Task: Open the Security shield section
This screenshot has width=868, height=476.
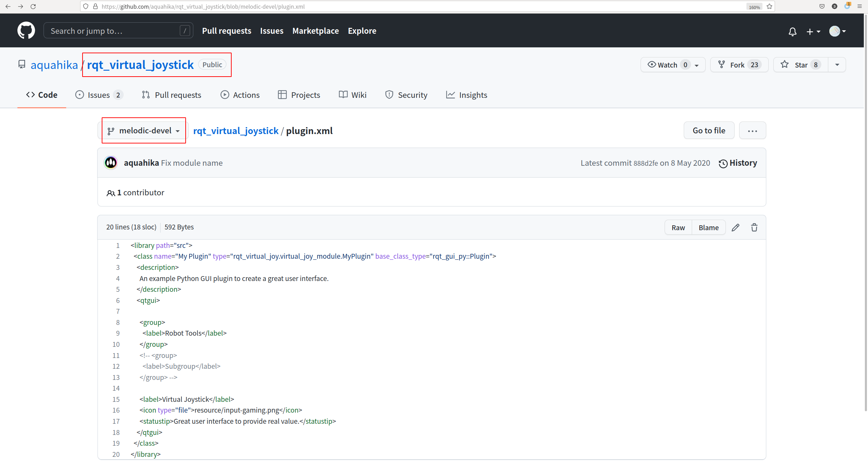Action: (x=406, y=95)
